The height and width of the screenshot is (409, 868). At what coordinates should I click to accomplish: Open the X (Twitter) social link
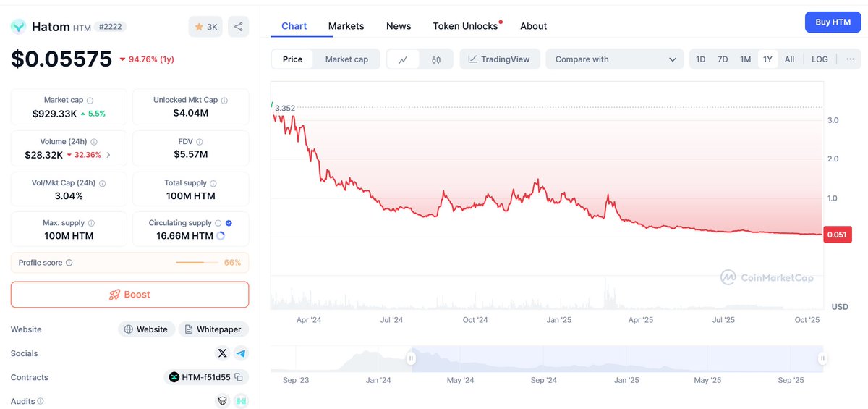(x=222, y=353)
